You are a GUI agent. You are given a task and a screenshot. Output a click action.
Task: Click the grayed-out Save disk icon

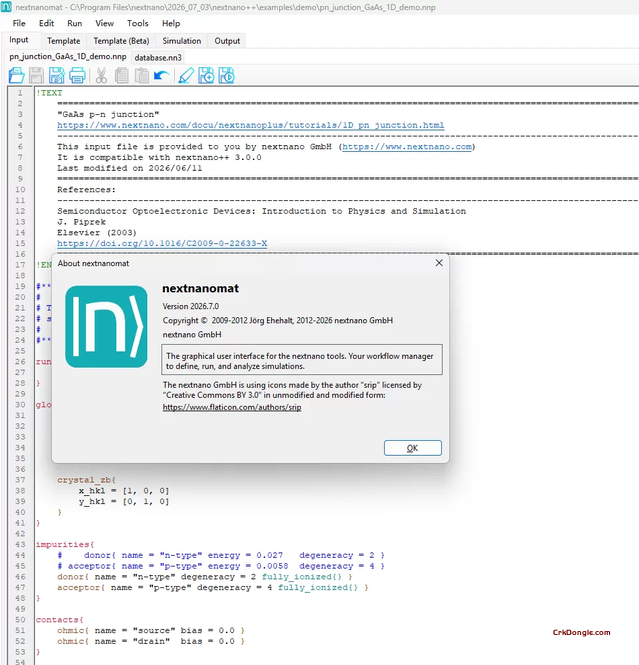[36, 75]
